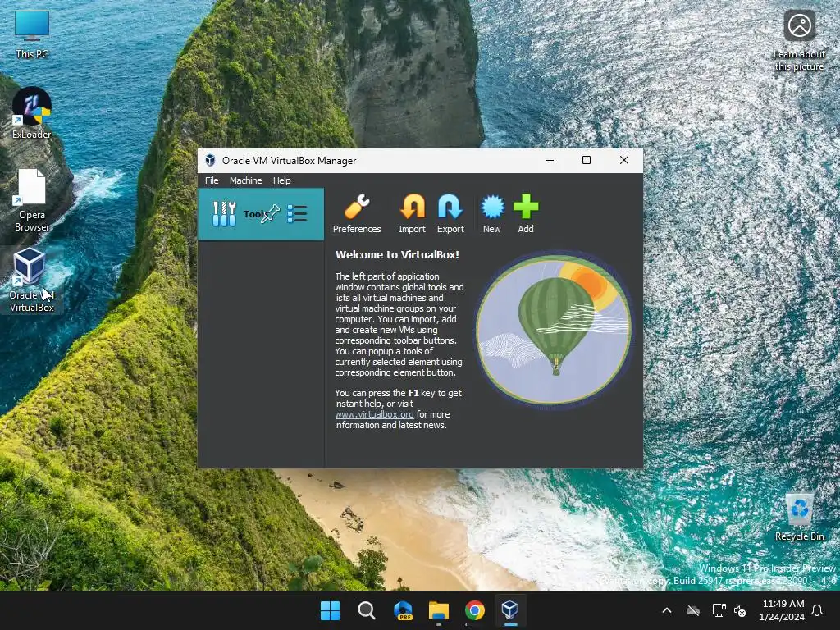The height and width of the screenshot is (630, 840).
Task: Create a New virtual machine
Action: [x=492, y=214]
